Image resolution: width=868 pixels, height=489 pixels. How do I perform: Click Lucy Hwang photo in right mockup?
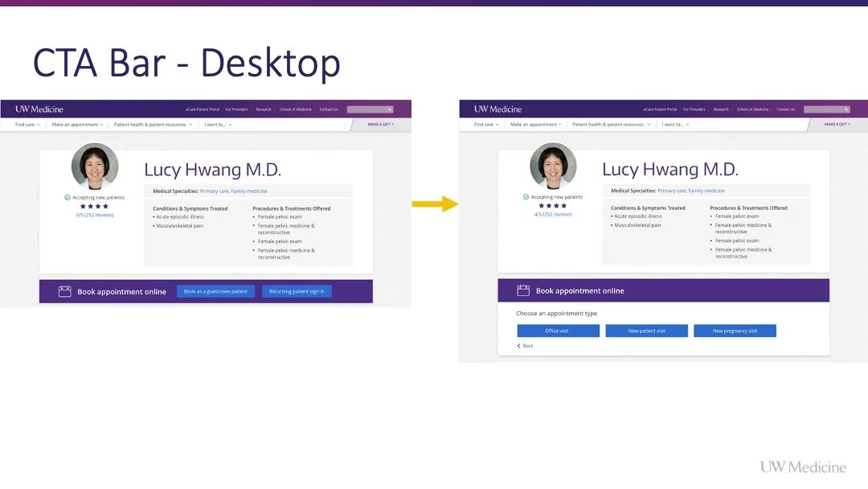click(x=553, y=166)
